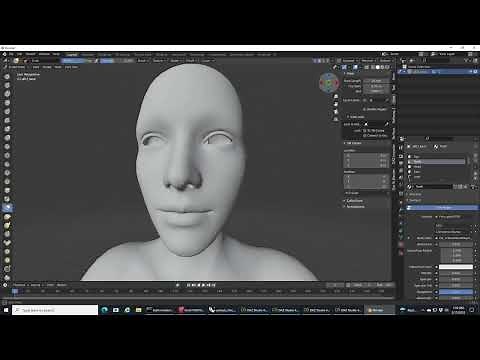
Task: Select the Flatten brush tool
Action: click(x=7, y=164)
